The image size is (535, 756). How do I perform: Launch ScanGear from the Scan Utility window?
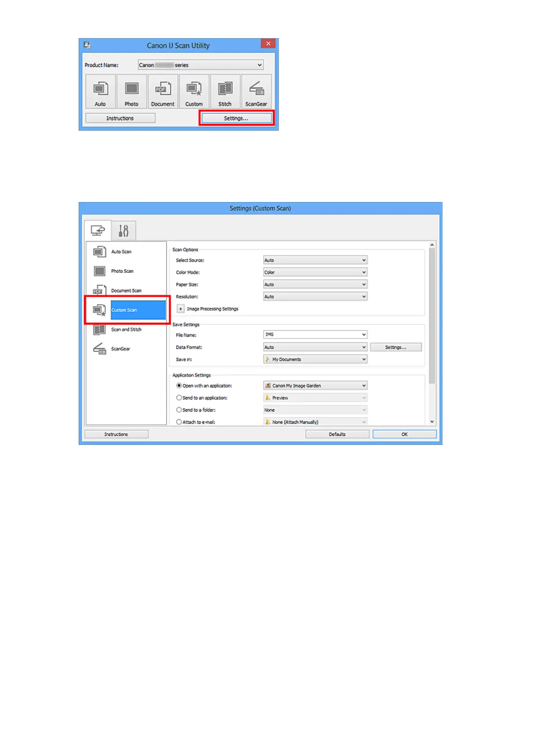[x=256, y=92]
